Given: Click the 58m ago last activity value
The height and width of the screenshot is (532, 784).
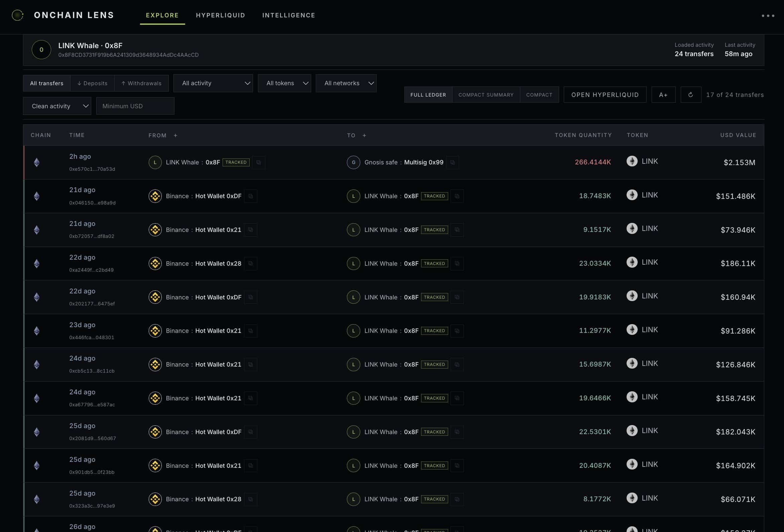Looking at the screenshot, I should (738, 54).
